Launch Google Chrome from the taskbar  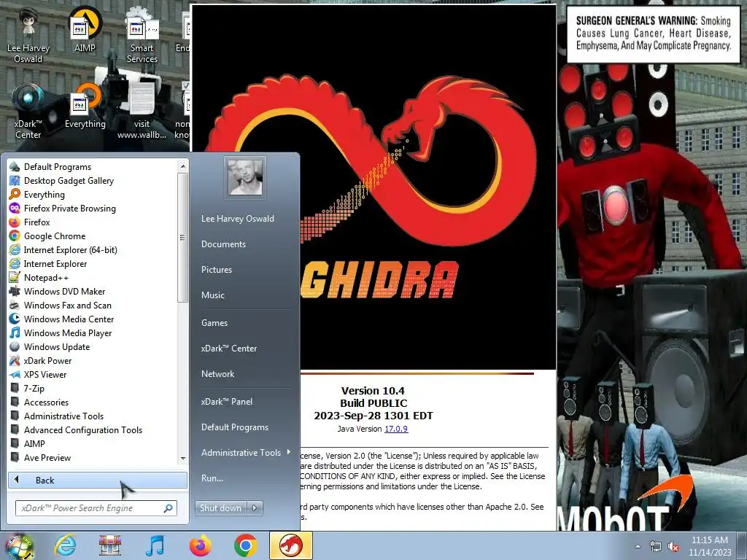245,545
